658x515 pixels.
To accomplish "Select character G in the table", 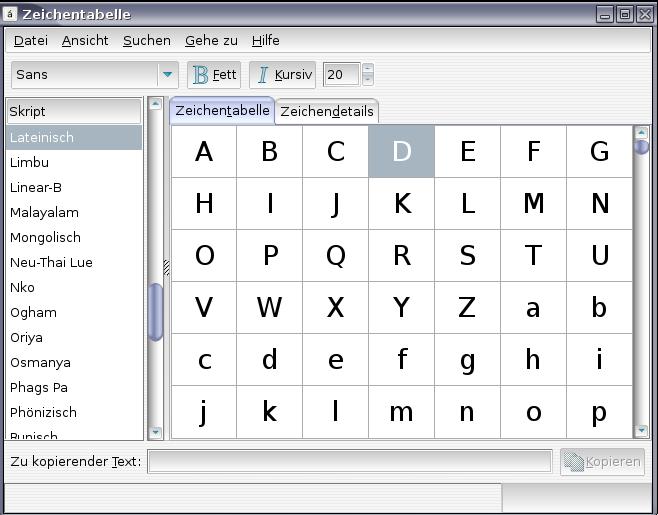I will pos(600,152).
